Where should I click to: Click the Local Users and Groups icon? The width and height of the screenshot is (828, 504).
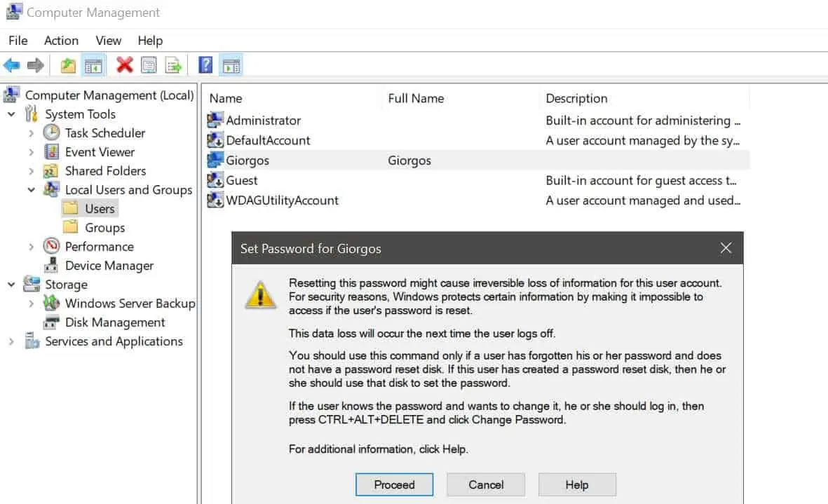51,189
